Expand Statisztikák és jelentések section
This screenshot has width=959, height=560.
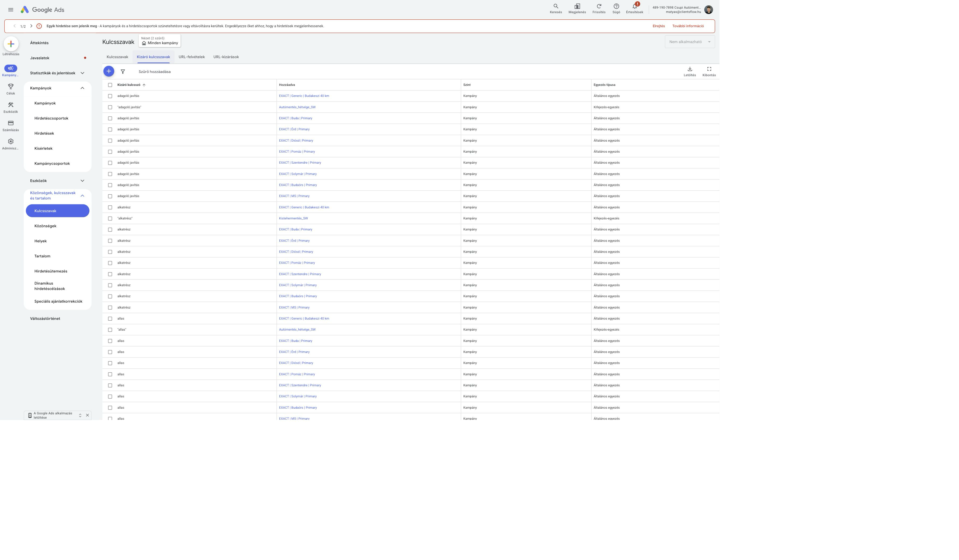[x=82, y=73]
